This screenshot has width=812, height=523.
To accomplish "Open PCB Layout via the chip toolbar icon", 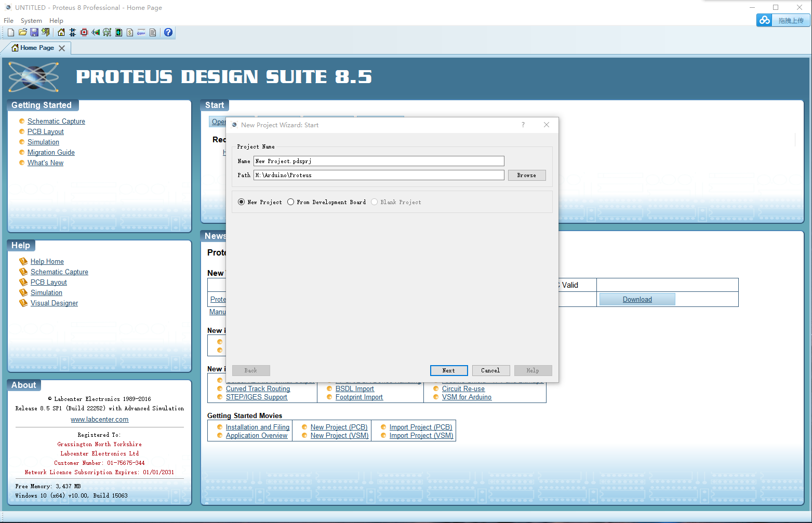I will (84, 32).
